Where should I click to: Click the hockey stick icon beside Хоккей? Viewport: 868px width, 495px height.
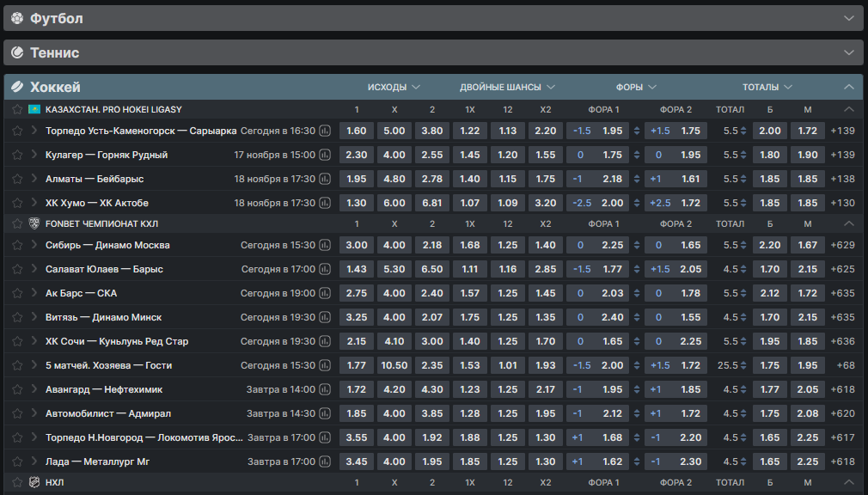17,87
